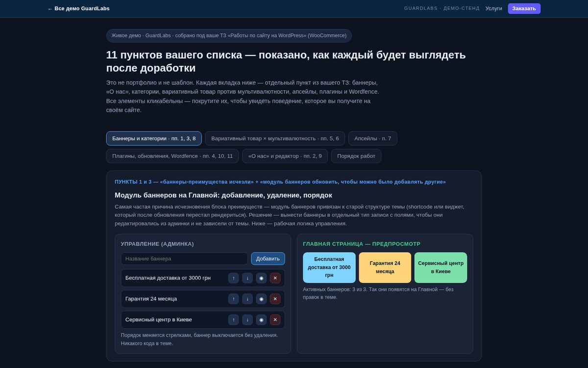Move 'Сервисный центр в Киеве' banner up
Viewport: 588px width, 368px height.
(x=234, y=319)
